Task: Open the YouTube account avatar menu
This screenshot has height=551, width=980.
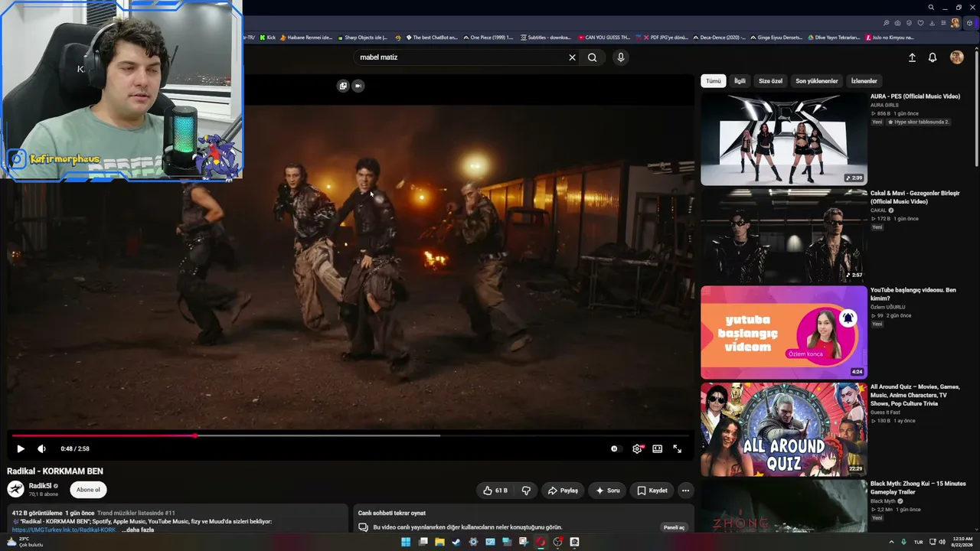Action: pos(956,57)
